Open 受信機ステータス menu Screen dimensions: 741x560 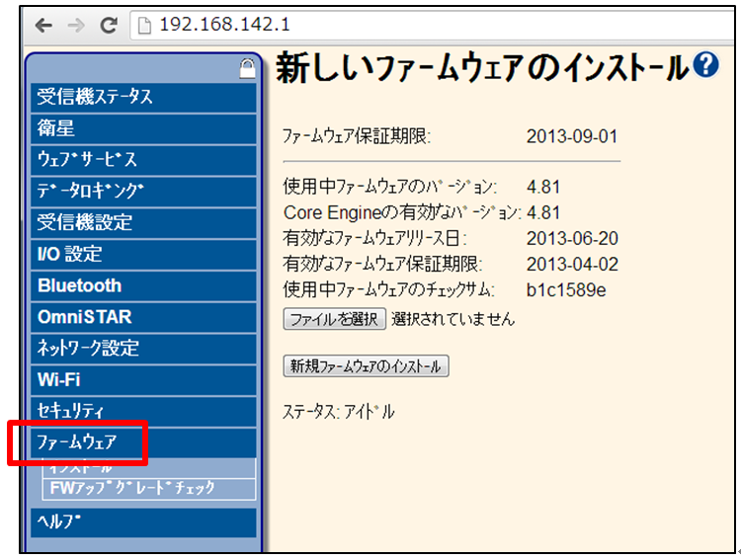[143, 97]
